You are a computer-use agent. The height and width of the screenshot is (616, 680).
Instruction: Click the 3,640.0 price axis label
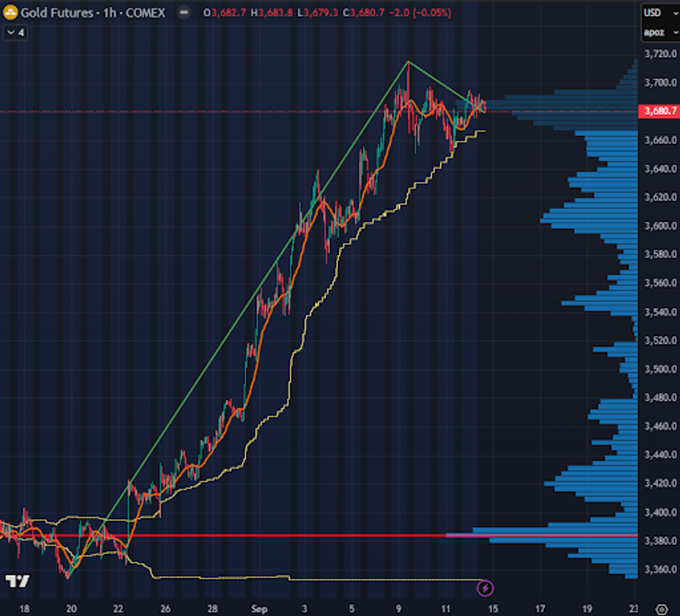[x=660, y=169]
